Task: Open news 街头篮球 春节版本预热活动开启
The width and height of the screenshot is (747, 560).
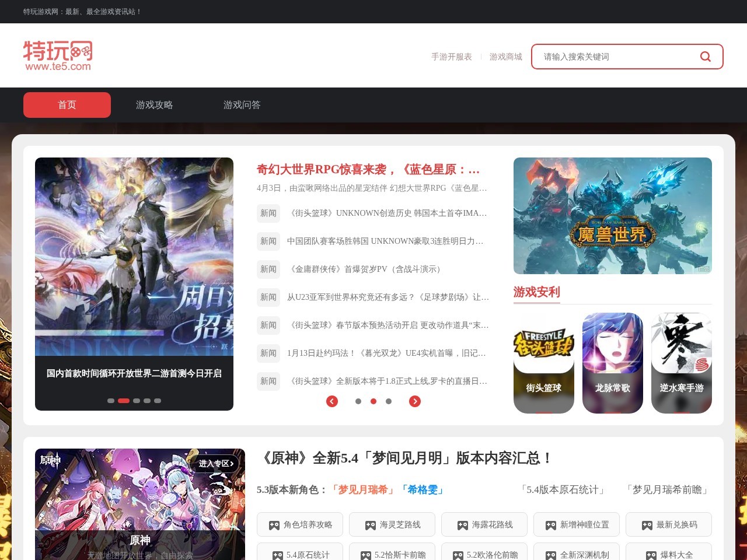Action: (388, 325)
